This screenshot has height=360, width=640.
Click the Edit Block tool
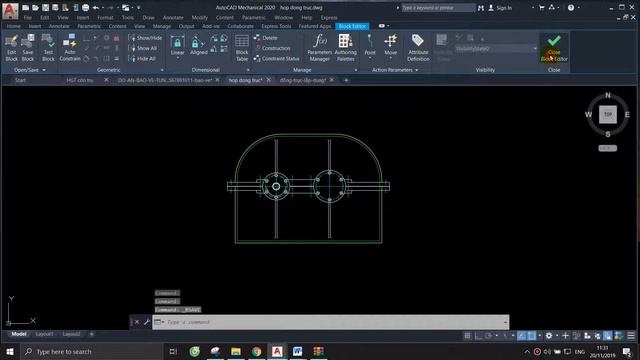point(11,48)
